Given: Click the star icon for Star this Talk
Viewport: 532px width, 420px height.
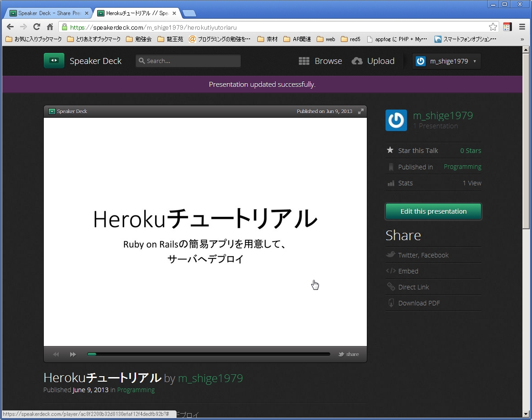Looking at the screenshot, I should [390, 150].
